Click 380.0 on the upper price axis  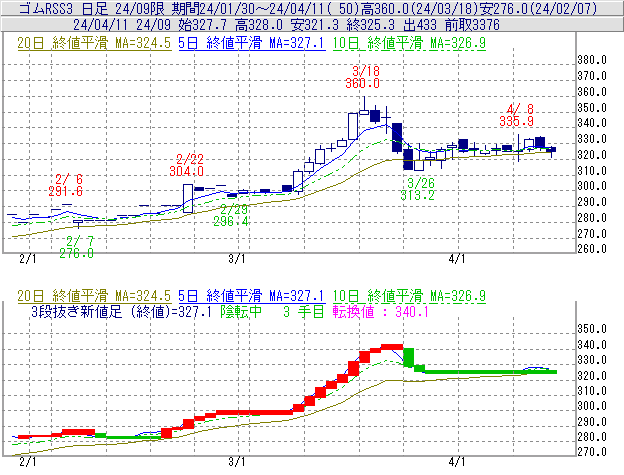592,60
